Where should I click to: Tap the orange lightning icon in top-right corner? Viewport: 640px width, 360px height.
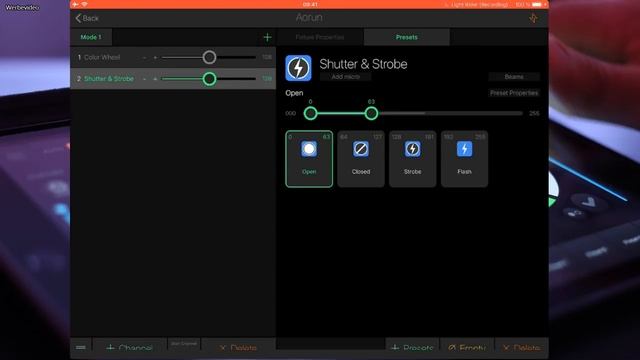click(x=533, y=18)
